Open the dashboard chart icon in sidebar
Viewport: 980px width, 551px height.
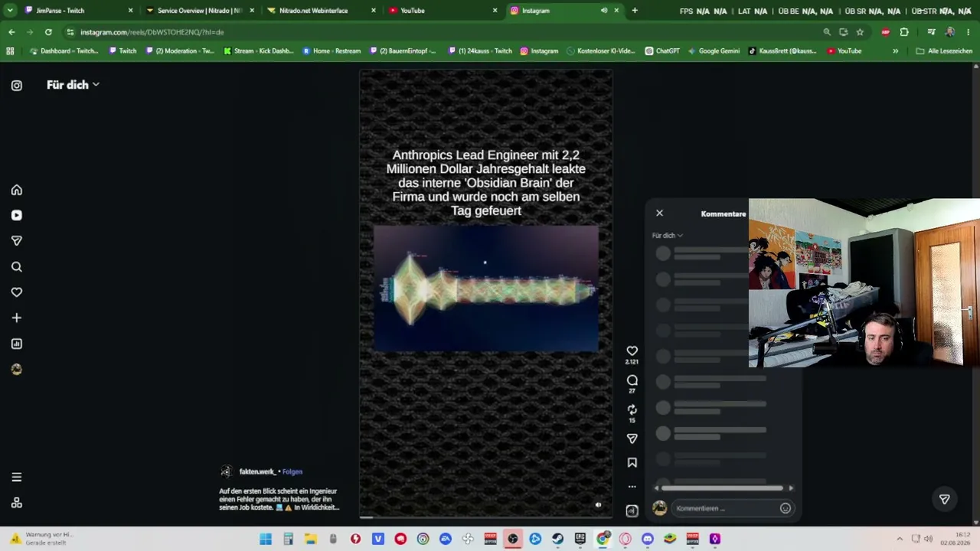17,344
